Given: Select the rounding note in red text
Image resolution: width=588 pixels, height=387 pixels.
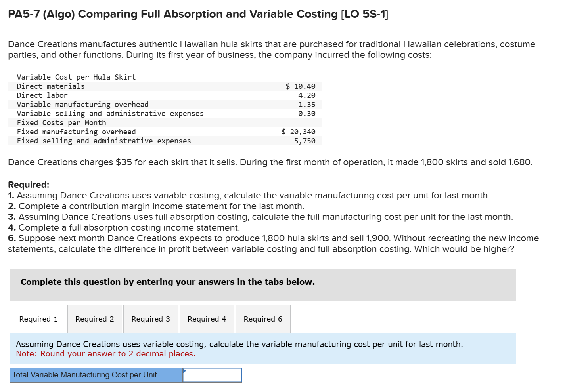Looking at the screenshot, I should coord(105,354).
